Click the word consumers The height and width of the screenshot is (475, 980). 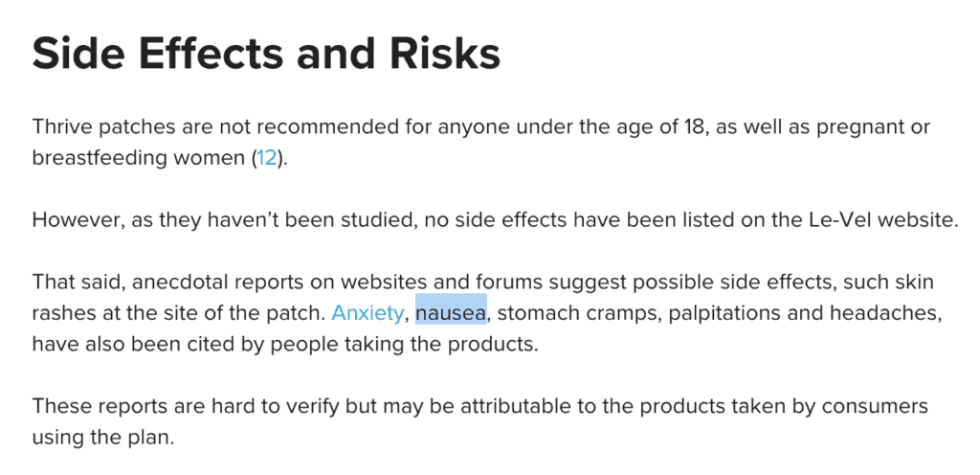(x=877, y=405)
